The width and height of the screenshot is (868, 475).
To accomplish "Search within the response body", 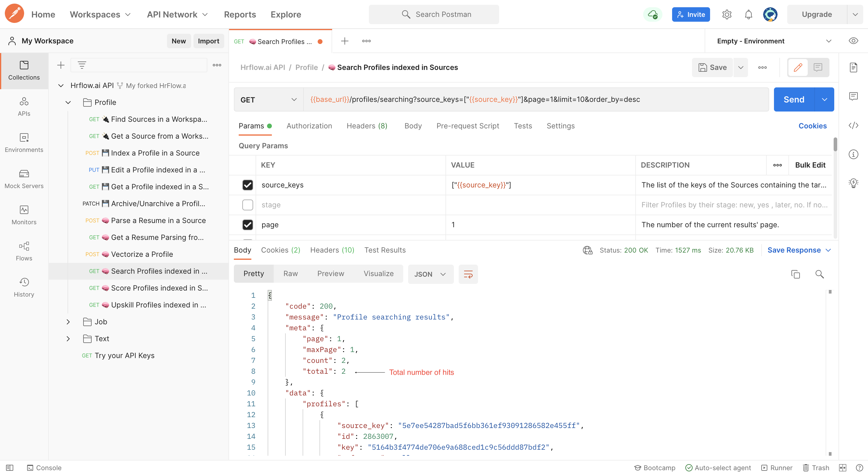I will (x=819, y=274).
